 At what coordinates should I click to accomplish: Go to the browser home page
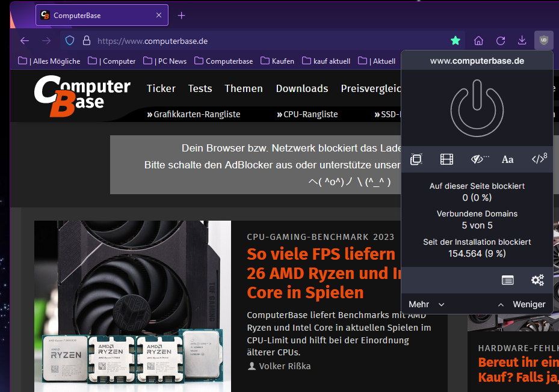[478, 41]
